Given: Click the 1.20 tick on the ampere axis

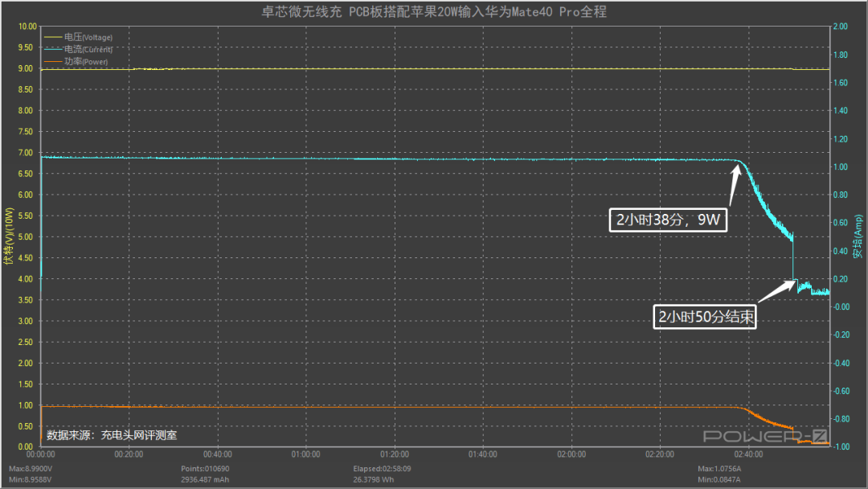Looking at the screenshot, I should [841, 139].
